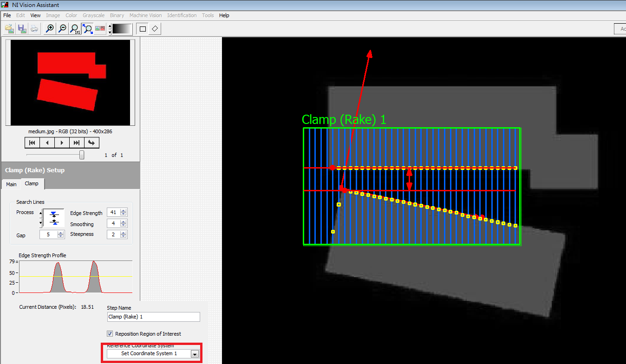Decrease the Smoothing value

(123, 226)
